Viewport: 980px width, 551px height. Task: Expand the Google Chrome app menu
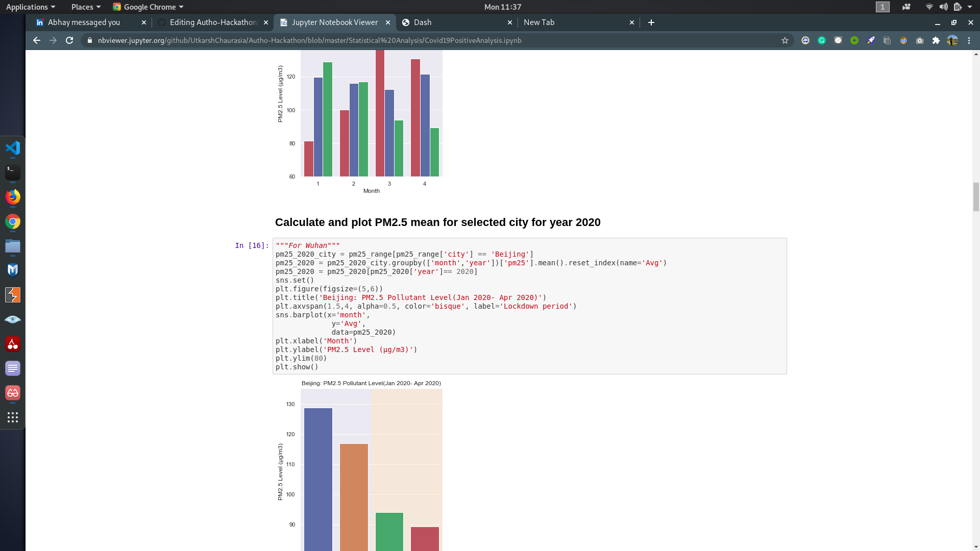pyautogui.click(x=148, y=7)
